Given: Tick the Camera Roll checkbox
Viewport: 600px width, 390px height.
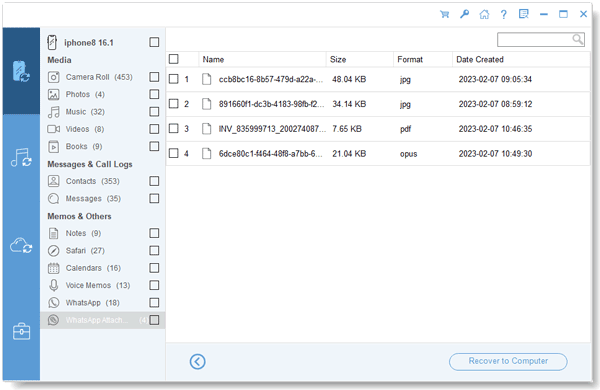Looking at the screenshot, I should (154, 77).
